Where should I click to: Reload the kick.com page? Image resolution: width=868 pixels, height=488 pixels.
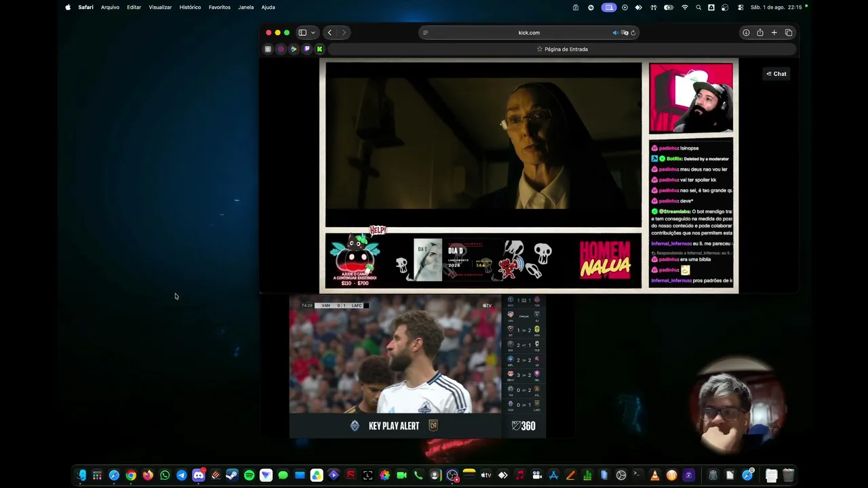[633, 33]
